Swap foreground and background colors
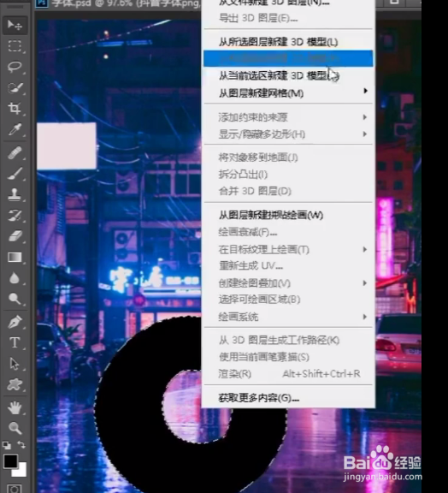 (x=21, y=444)
